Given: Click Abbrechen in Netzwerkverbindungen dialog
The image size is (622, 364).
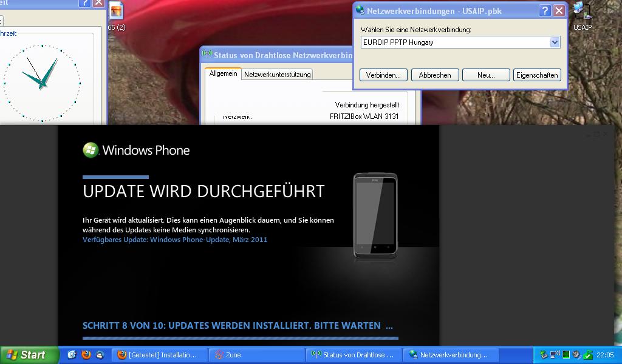Looking at the screenshot, I should click(435, 75).
